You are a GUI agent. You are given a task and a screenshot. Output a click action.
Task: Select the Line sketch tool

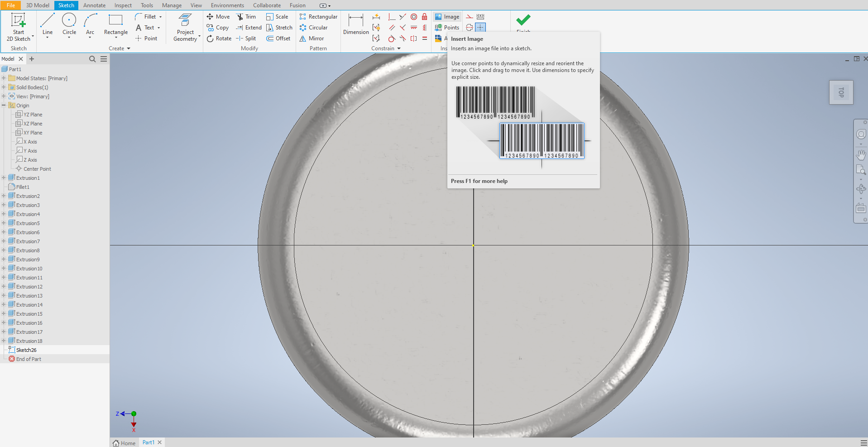(48, 25)
